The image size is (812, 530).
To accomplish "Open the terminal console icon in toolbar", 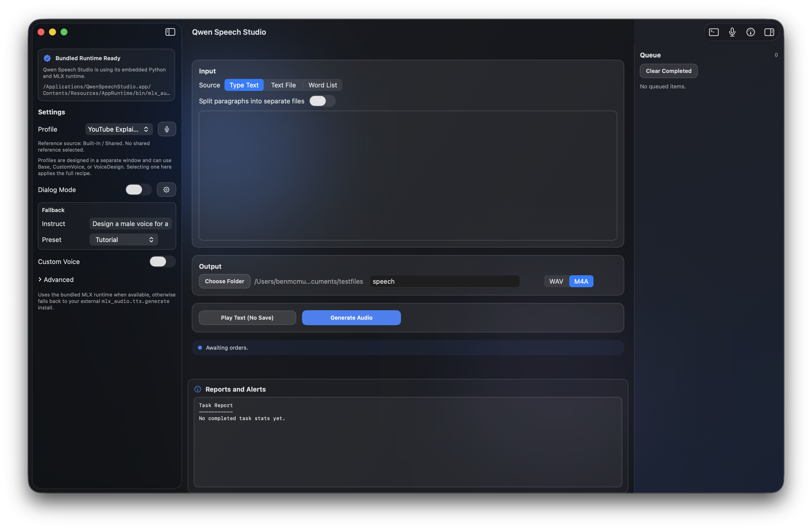I will [714, 32].
